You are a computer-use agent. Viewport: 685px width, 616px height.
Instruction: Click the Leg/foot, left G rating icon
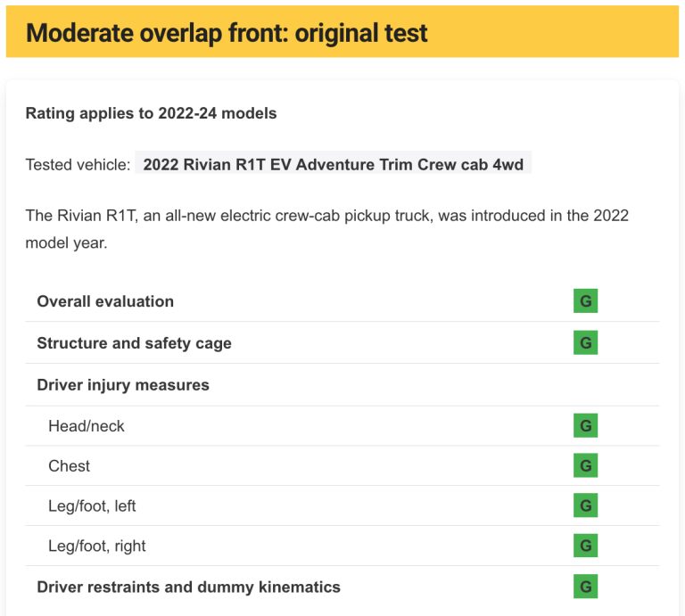pos(585,505)
